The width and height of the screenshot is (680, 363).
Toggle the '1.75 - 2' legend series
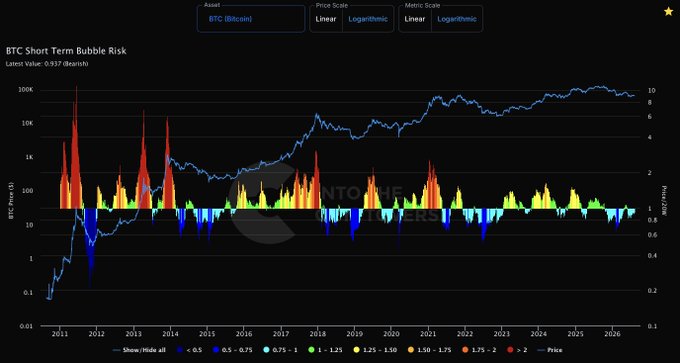point(480,350)
